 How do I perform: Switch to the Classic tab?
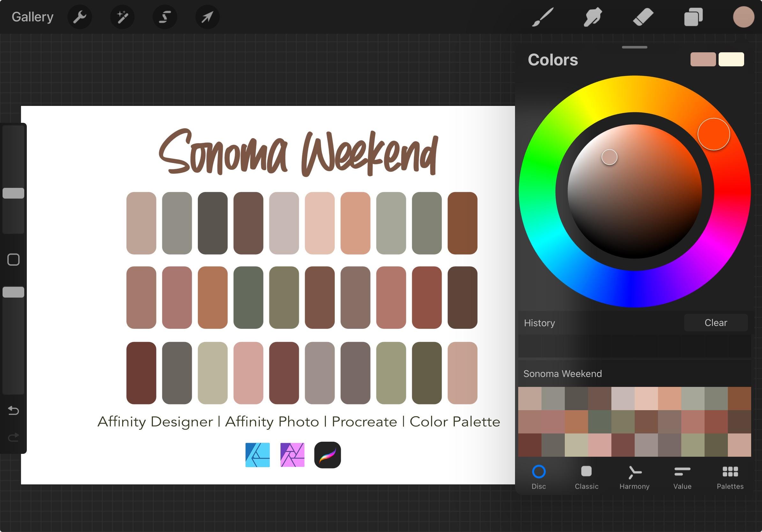pos(586,477)
